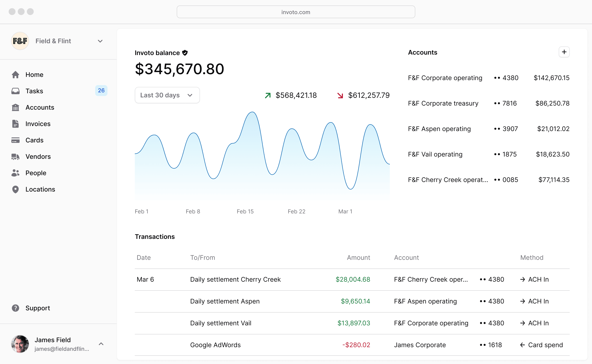
Task: Click the Tasks badge showing 26
Action: (101, 91)
